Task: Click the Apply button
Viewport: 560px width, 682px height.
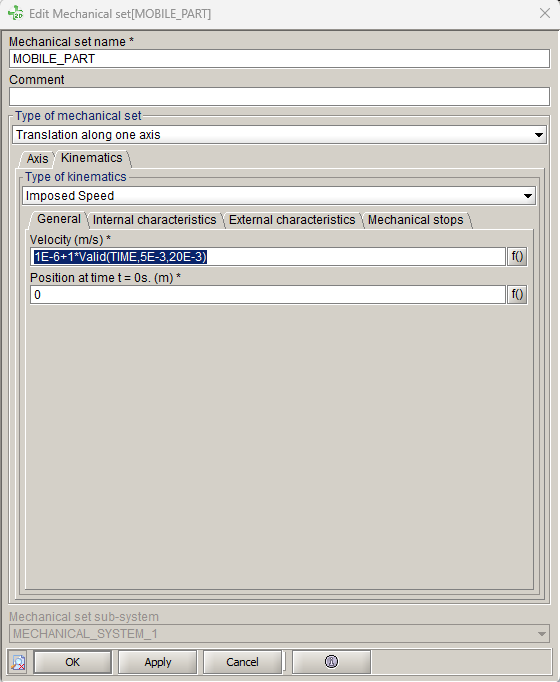Action: click(x=157, y=662)
